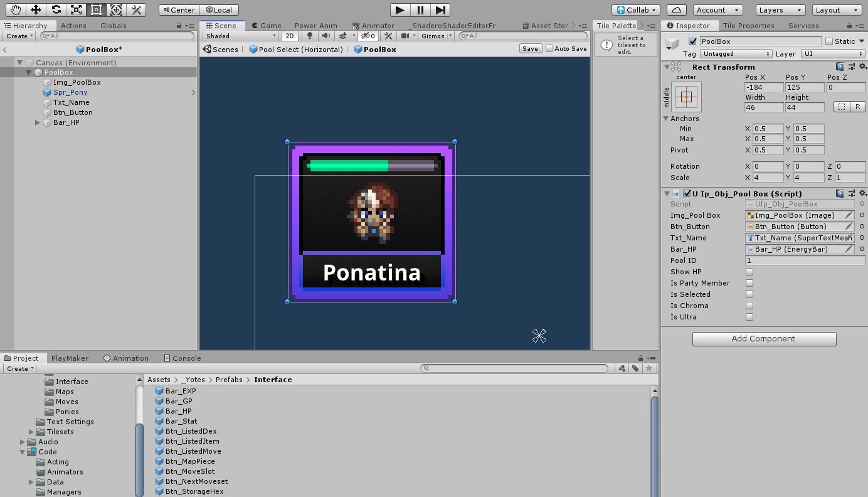868x497 pixels.
Task: Switch to the PlayMaker tab
Action: click(70, 358)
